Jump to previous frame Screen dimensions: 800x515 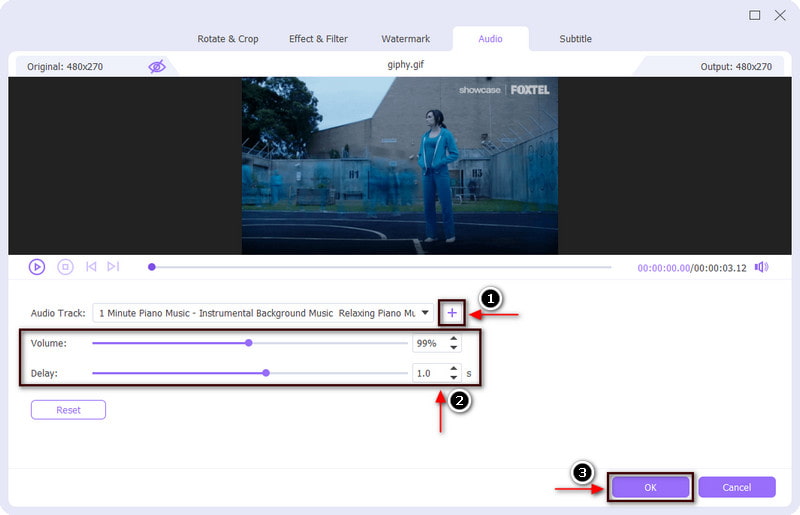point(91,266)
